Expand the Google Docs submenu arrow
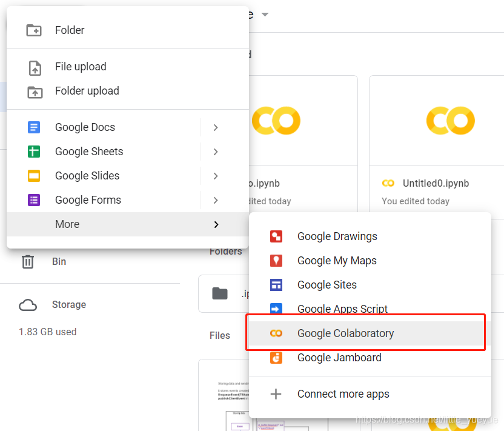This screenshot has height=431, width=504. (216, 128)
